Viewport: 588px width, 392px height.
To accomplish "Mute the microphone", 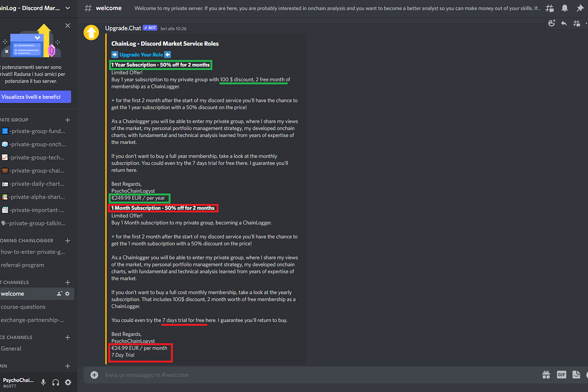I will click(43, 382).
